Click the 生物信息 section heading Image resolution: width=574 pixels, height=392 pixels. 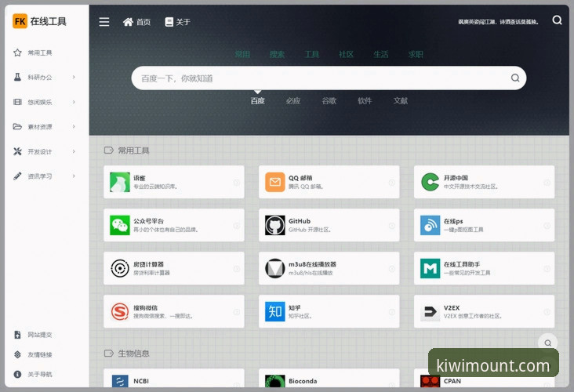133,354
